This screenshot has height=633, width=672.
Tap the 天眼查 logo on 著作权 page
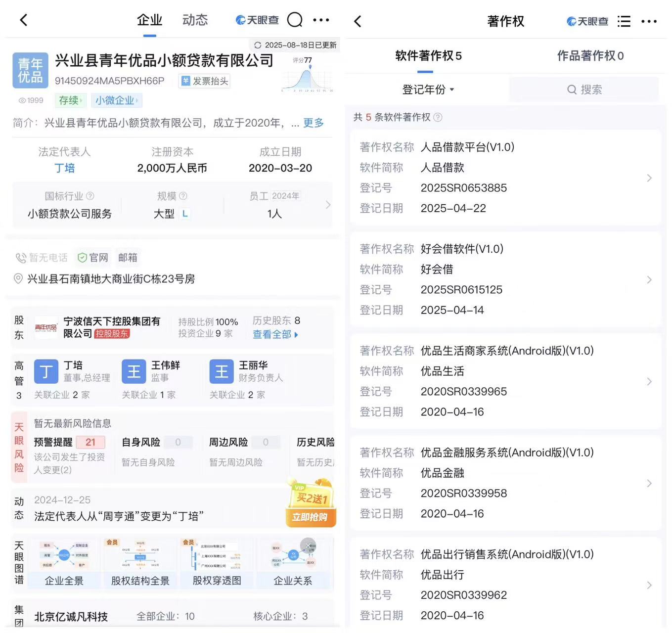[587, 21]
